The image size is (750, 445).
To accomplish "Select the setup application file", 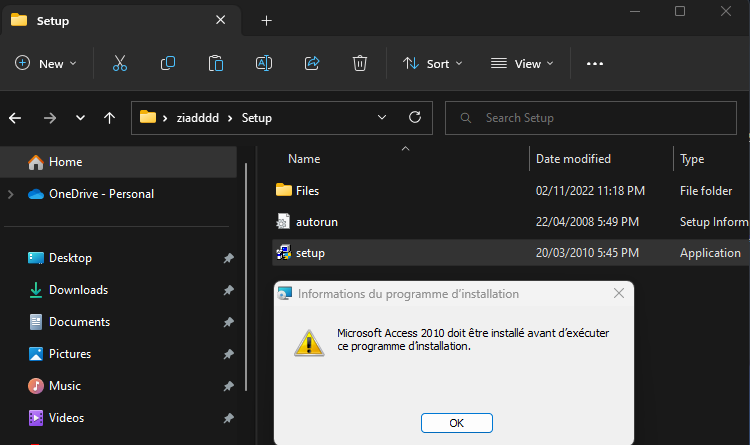I will 511,253.
